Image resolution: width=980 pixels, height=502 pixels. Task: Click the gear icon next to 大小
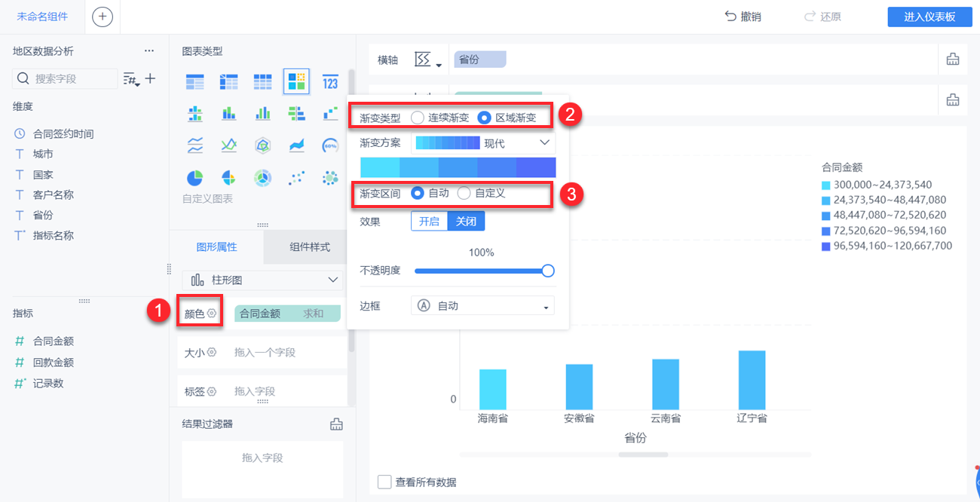click(x=212, y=352)
